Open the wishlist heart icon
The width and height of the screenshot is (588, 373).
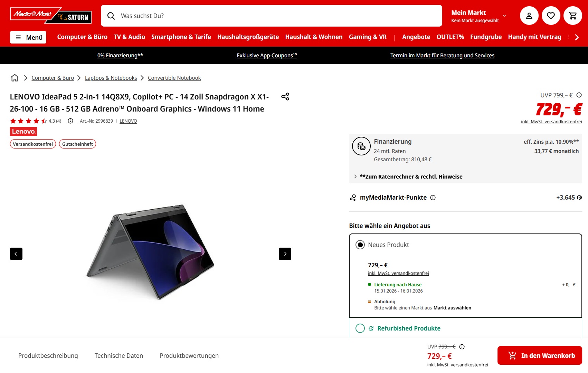[551, 16]
